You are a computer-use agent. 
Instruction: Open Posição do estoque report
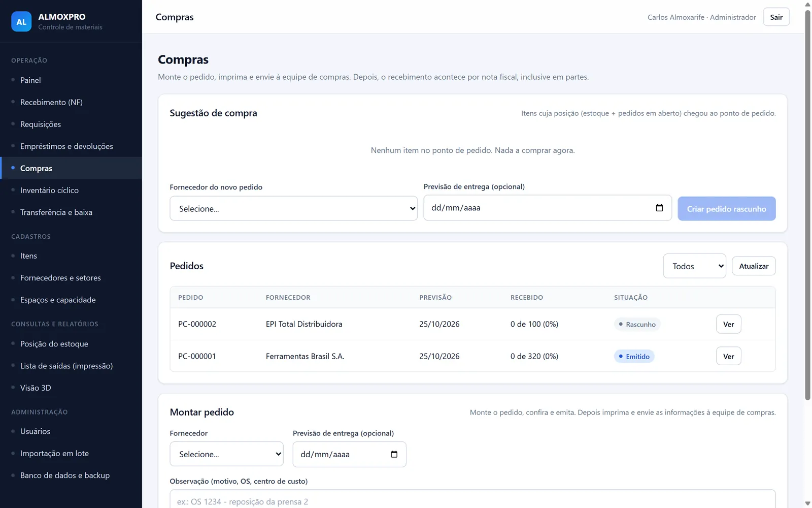tap(71, 344)
